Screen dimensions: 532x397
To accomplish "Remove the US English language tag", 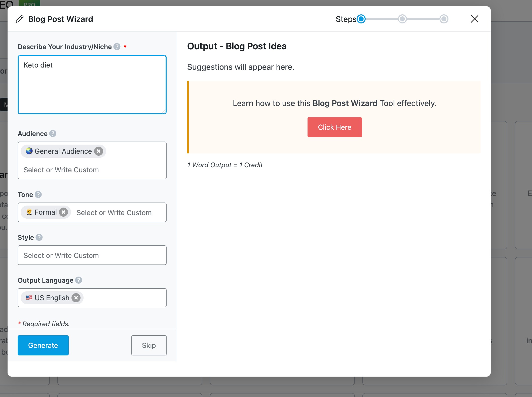I will [76, 298].
